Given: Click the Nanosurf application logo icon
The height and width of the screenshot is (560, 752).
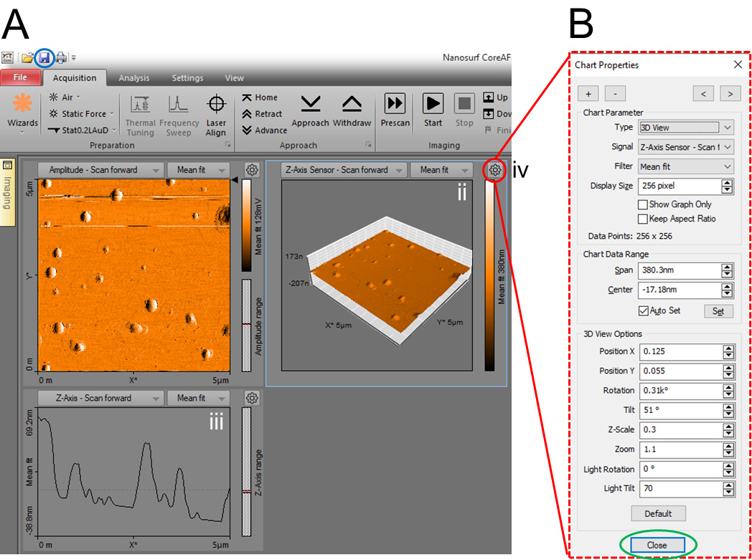Looking at the screenshot, I should (8, 58).
